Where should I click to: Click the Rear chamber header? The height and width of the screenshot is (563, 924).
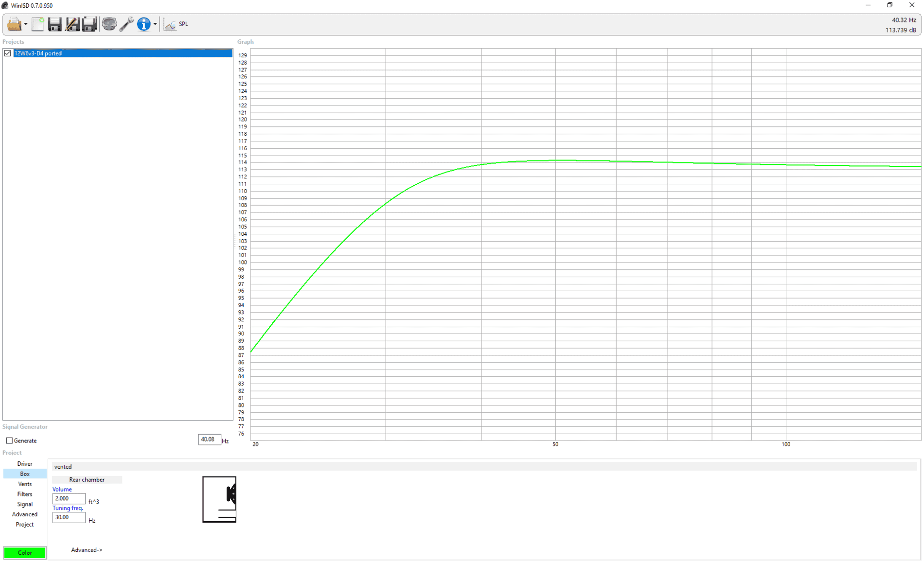87,480
